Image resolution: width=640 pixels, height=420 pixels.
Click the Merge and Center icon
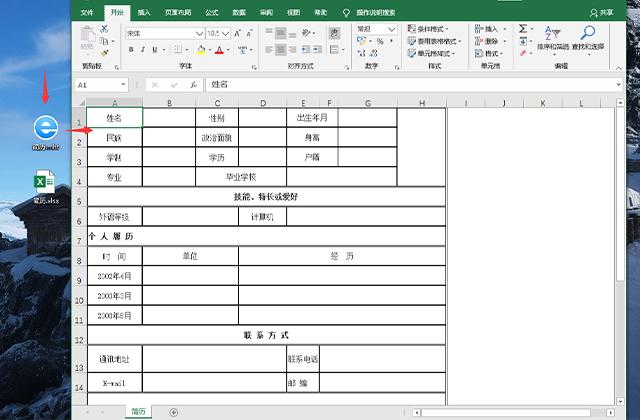click(334, 50)
